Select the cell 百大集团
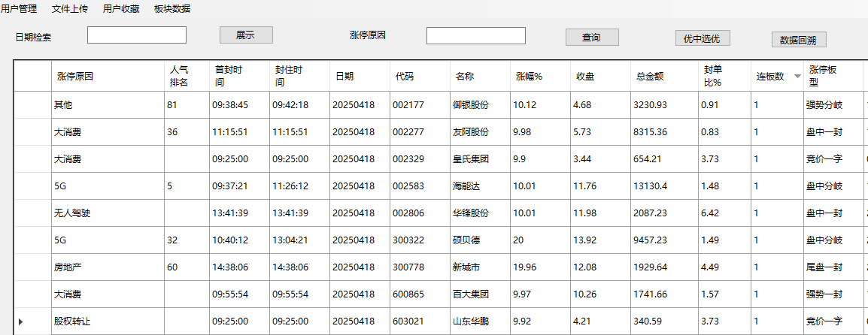Image resolution: width=868 pixels, height=335 pixels. pyautogui.click(x=480, y=294)
